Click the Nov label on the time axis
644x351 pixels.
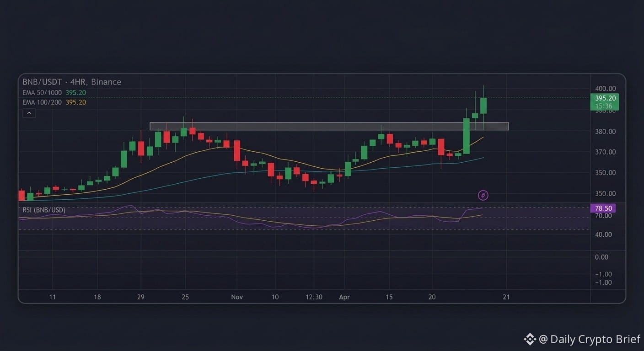237,297
